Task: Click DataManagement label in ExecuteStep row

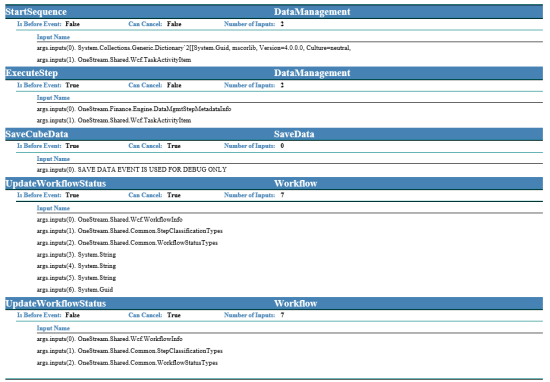Action: click(312, 73)
